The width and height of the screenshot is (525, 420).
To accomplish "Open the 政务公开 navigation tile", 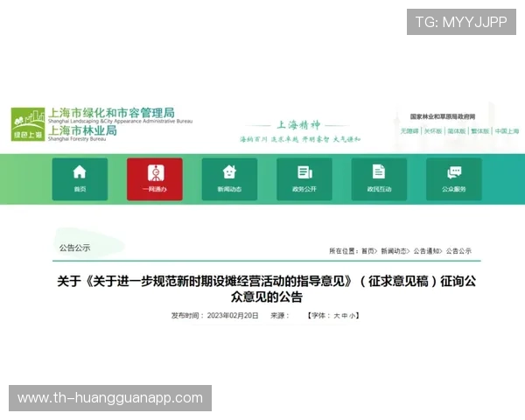I will point(304,179).
